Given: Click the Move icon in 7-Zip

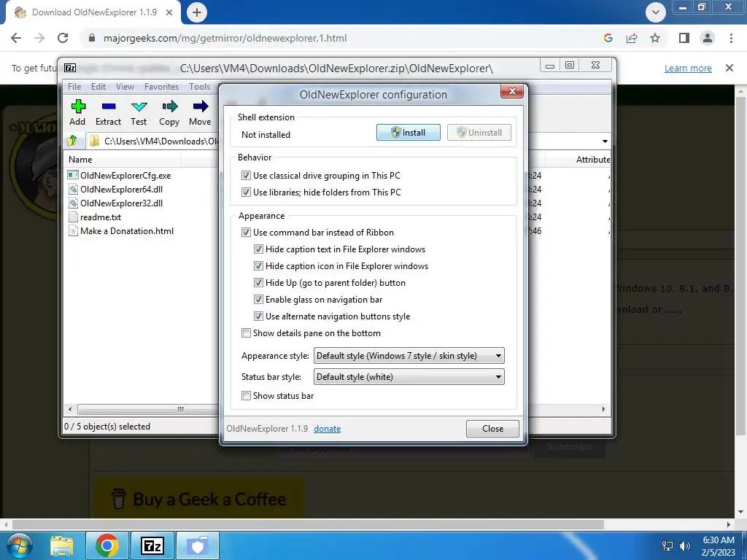Looking at the screenshot, I should click(201, 106).
